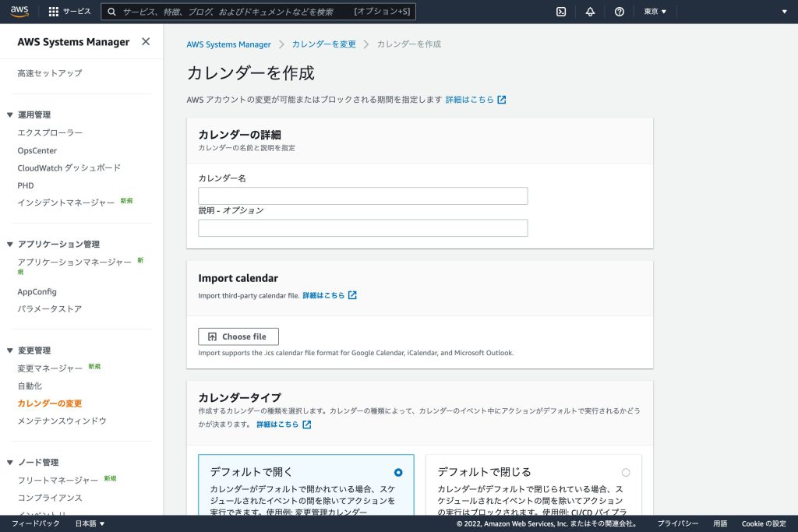Click the help question mark icon
This screenshot has width=798, height=532.
[618, 11]
